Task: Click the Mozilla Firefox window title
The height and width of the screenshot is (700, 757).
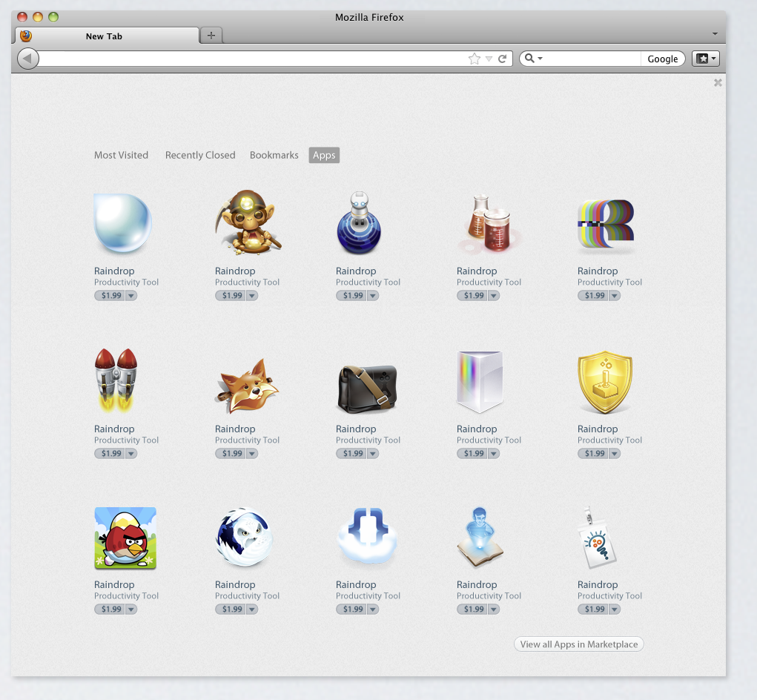Action: pyautogui.click(x=369, y=17)
